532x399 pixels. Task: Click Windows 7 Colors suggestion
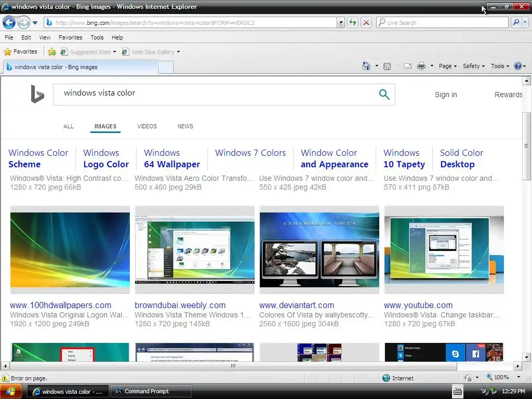[x=250, y=153]
